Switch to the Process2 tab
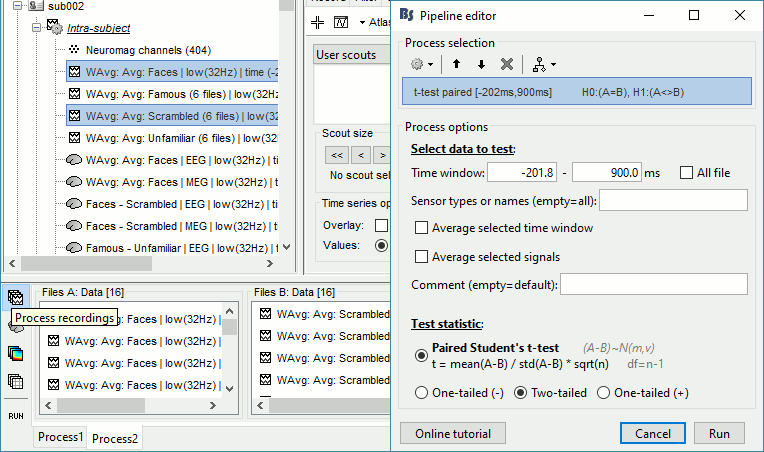 [116, 438]
